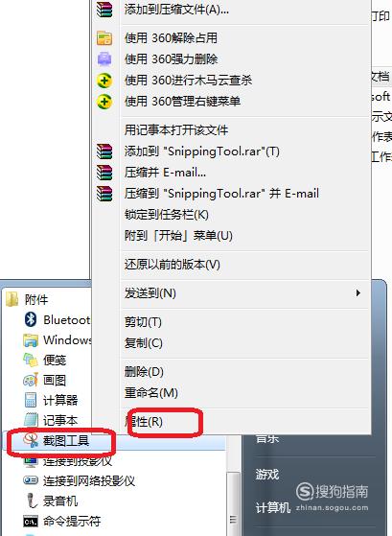Click the 360 icon beside 管理右键菜单

[x=104, y=102]
